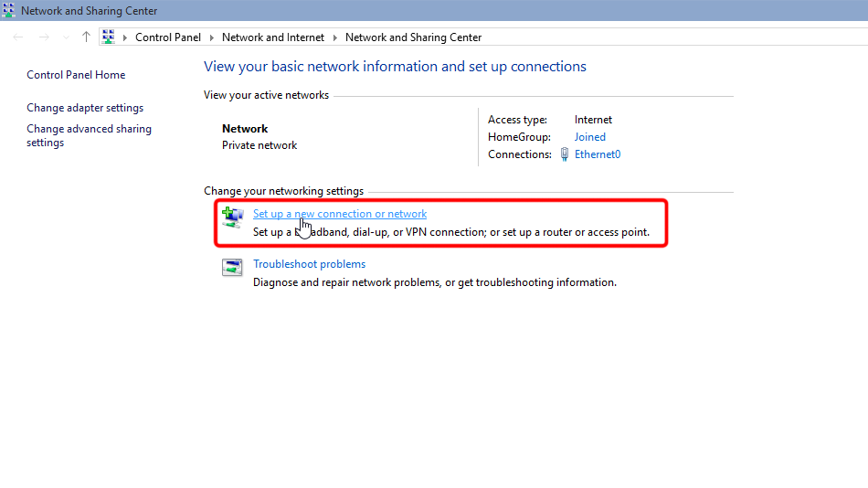This screenshot has height=488, width=868.
Task: Navigate to Network and Internet breadcrumb
Action: 272,37
